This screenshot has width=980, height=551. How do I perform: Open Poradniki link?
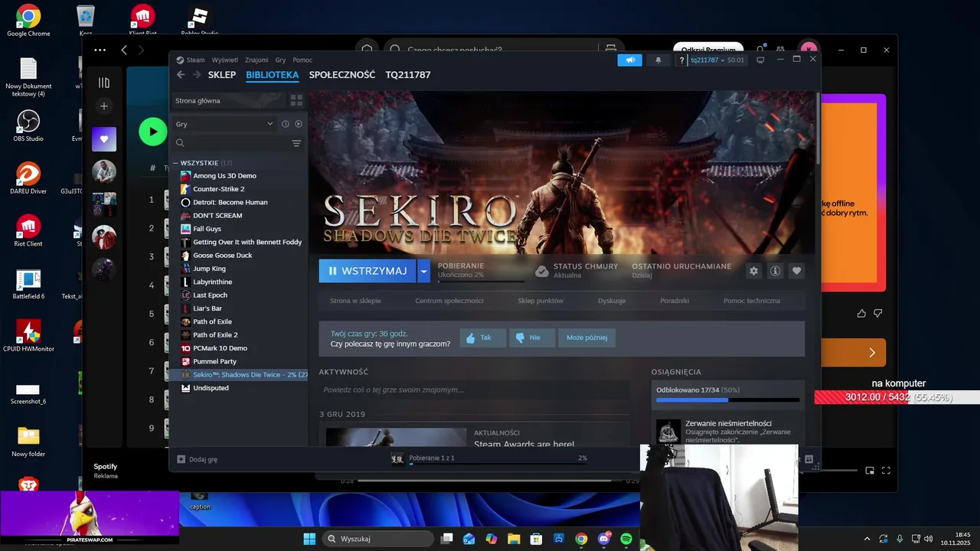[675, 301]
